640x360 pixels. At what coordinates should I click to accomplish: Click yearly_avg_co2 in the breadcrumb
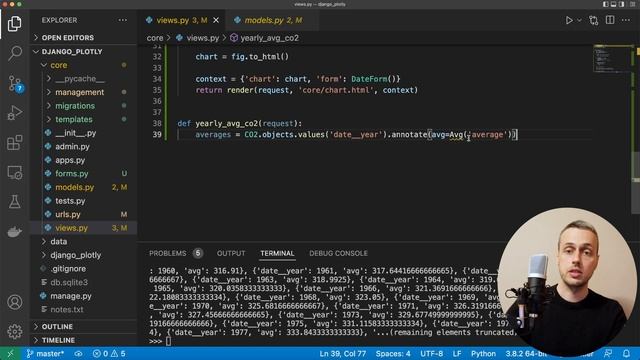[x=264, y=38]
